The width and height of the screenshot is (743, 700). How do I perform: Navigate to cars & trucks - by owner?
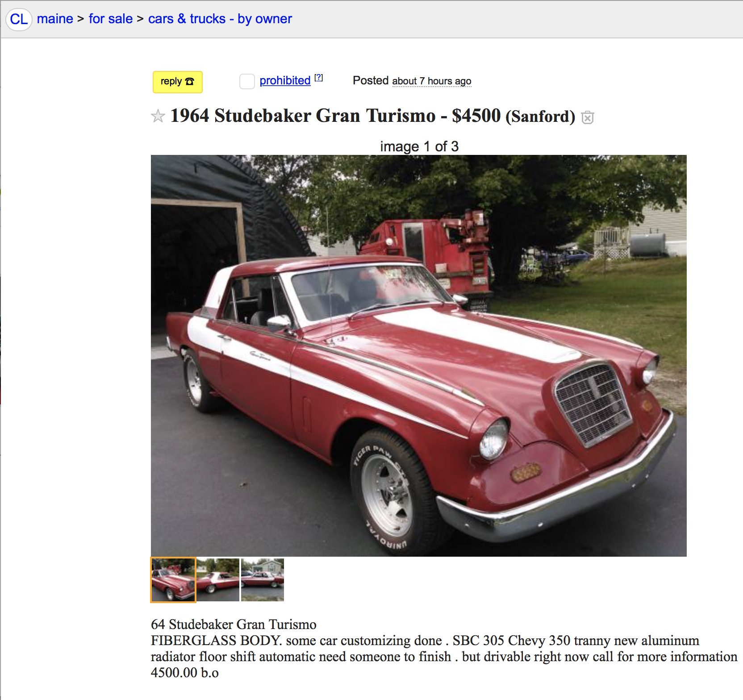click(x=220, y=19)
